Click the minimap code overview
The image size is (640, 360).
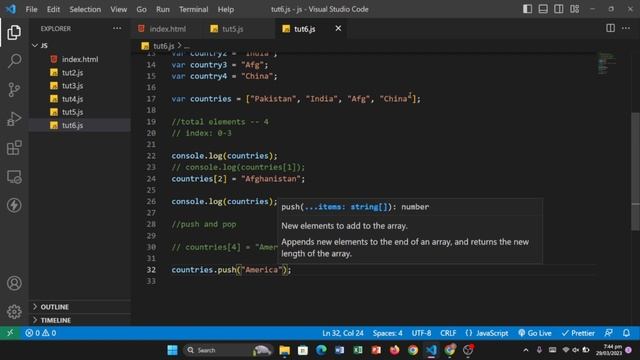[x=607, y=64]
